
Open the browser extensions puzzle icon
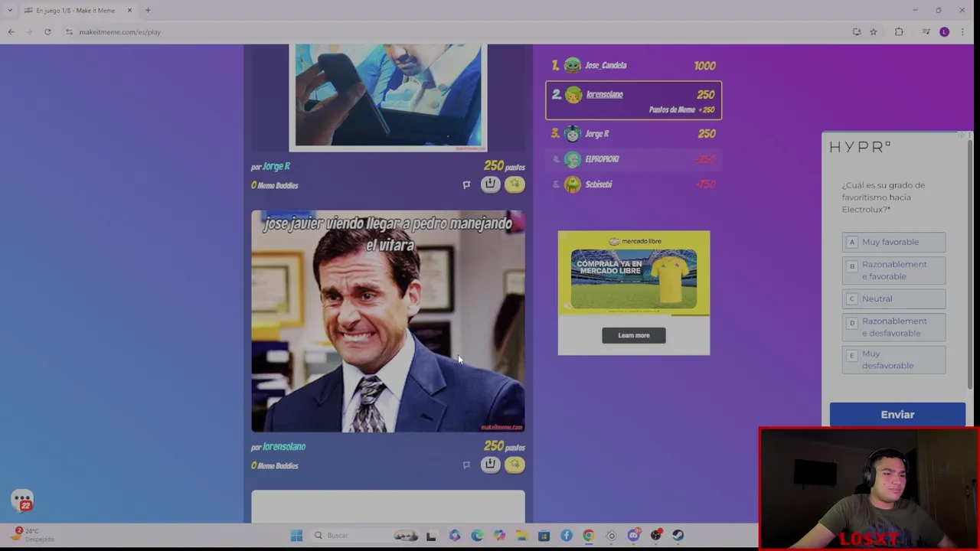click(899, 32)
